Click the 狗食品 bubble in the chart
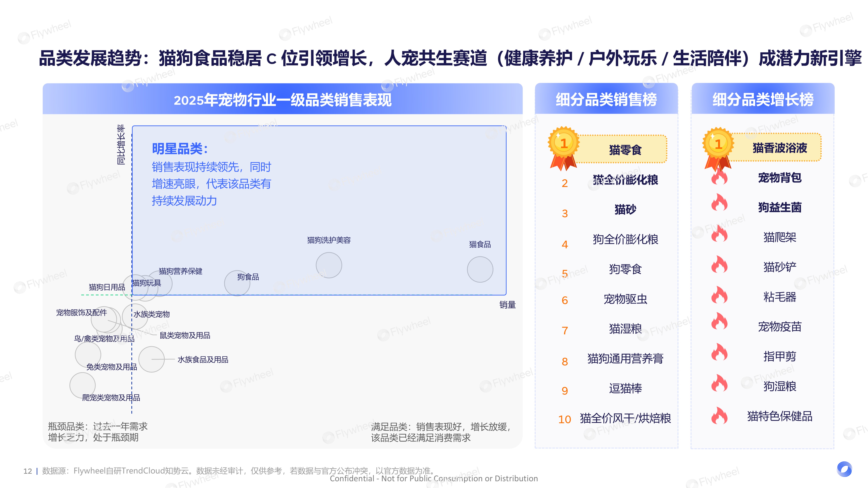The width and height of the screenshot is (868, 488). tap(237, 283)
